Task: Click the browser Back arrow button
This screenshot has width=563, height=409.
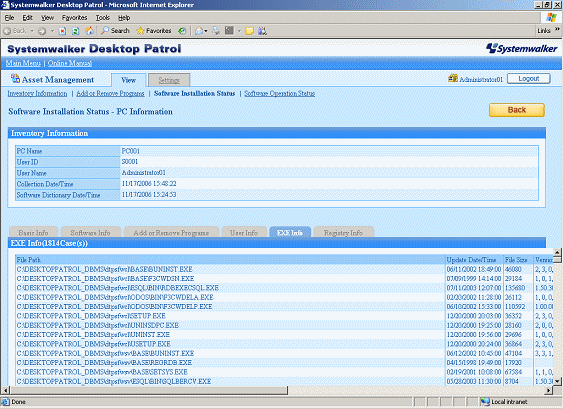Action: (15, 31)
